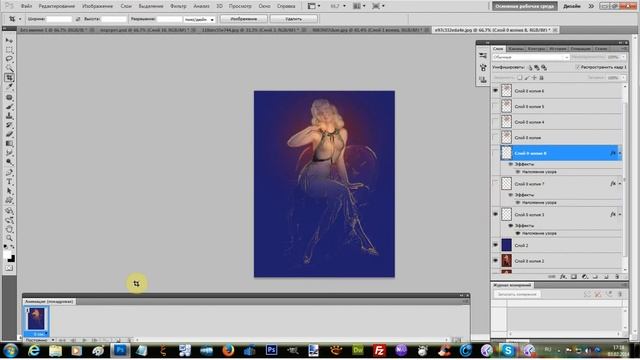Viewport: 640px width, 360px height.
Task: Show layer Слой 0 копия 5
Action: [496, 107]
